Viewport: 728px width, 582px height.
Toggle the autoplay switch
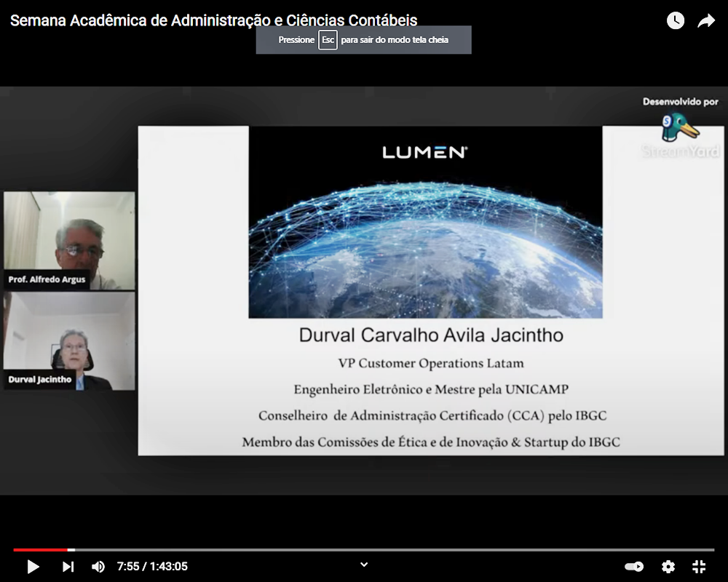(634, 566)
